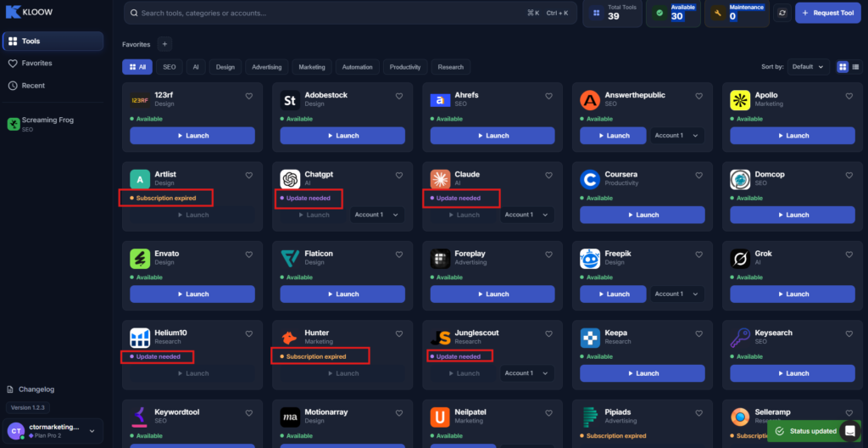Launch the Grok tool
The width and height of the screenshot is (868, 448).
click(x=793, y=294)
